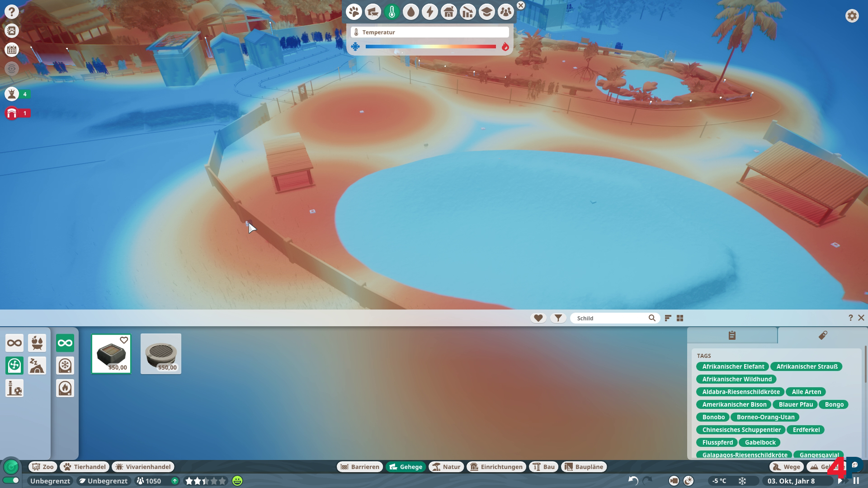868x488 pixels.
Task: Click the undo arrow in bottom bar
Action: (633, 481)
